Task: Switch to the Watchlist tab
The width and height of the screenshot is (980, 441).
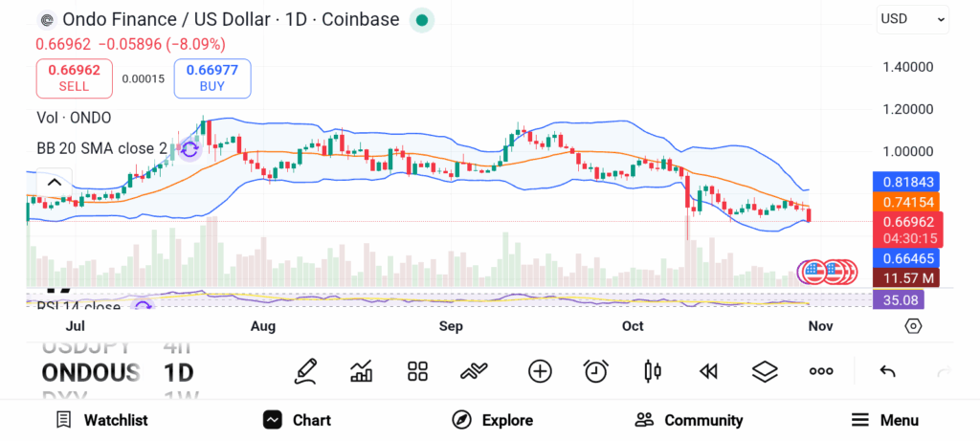Action: pyautogui.click(x=101, y=420)
